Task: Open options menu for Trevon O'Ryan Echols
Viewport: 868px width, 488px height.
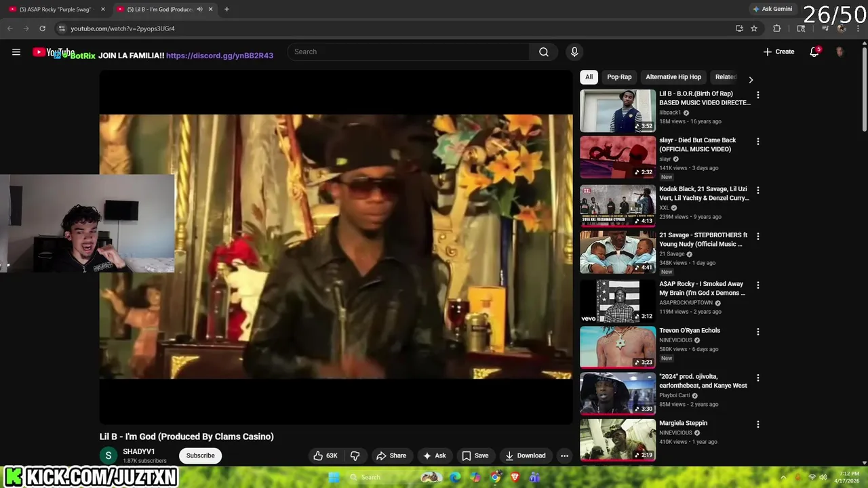Action: 758,332
